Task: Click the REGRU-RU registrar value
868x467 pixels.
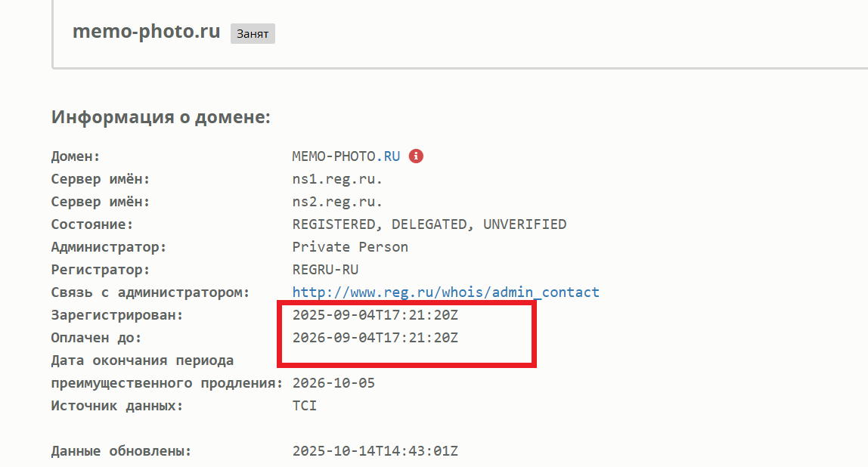Action: (325, 270)
